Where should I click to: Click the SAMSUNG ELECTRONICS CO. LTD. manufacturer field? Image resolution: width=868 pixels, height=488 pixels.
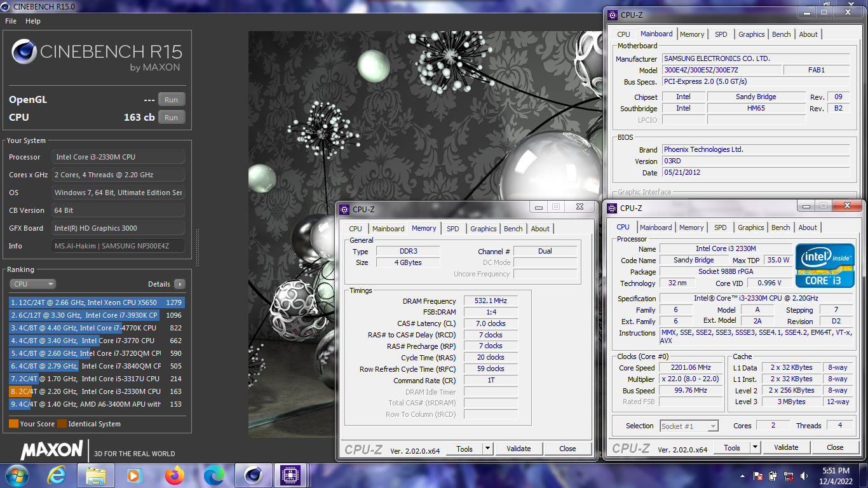tap(756, 58)
